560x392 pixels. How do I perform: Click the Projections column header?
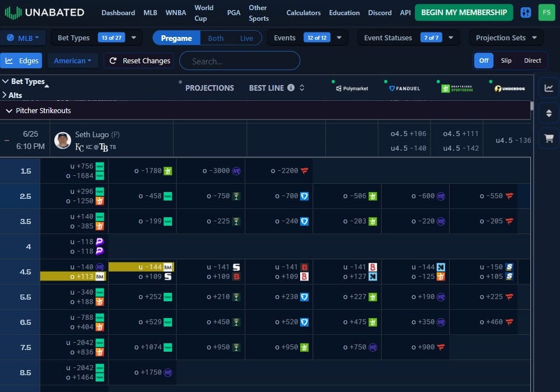[209, 88]
